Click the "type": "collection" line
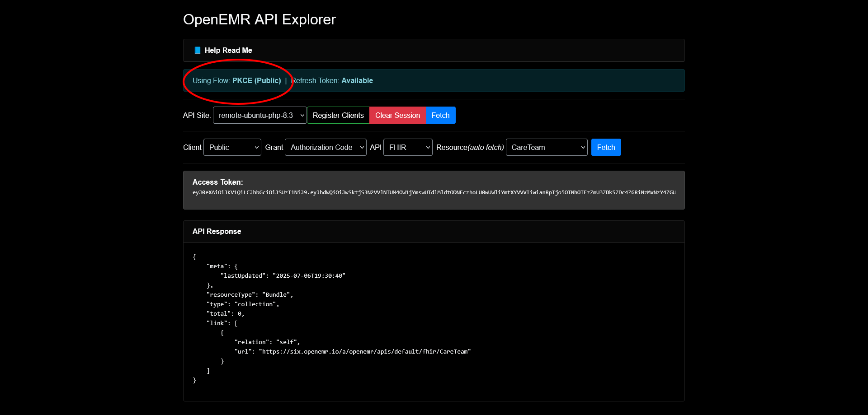Viewport: 868px width, 415px height. (243, 304)
